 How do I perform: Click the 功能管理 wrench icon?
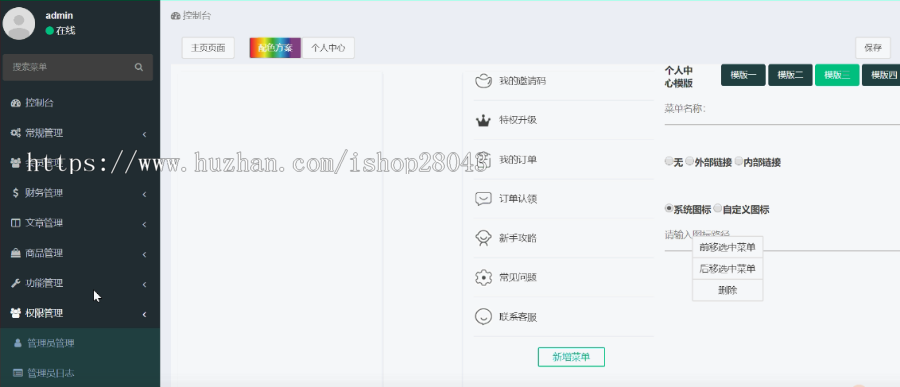15,283
